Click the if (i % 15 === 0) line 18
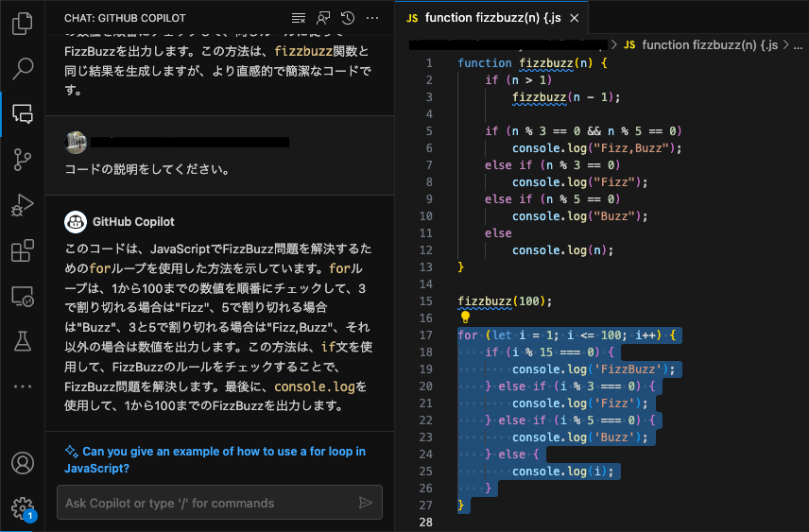The width and height of the screenshot is (809, 532). [549, 352]
